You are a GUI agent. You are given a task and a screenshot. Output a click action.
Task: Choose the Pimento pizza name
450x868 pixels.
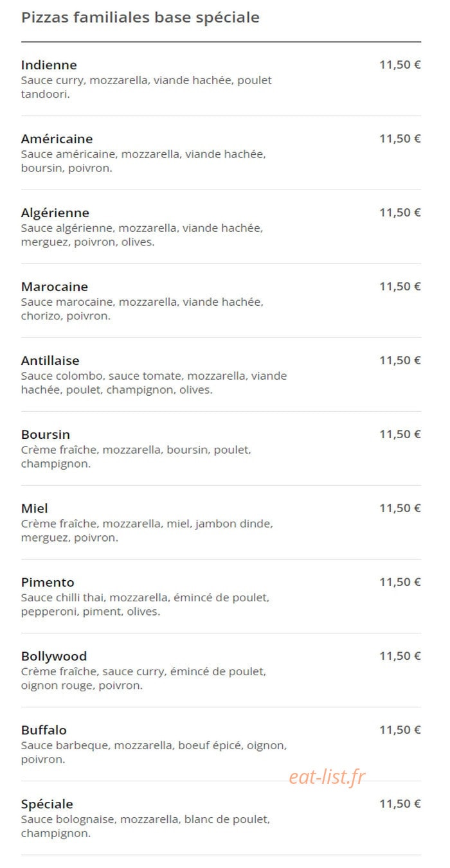coord(48,582)
